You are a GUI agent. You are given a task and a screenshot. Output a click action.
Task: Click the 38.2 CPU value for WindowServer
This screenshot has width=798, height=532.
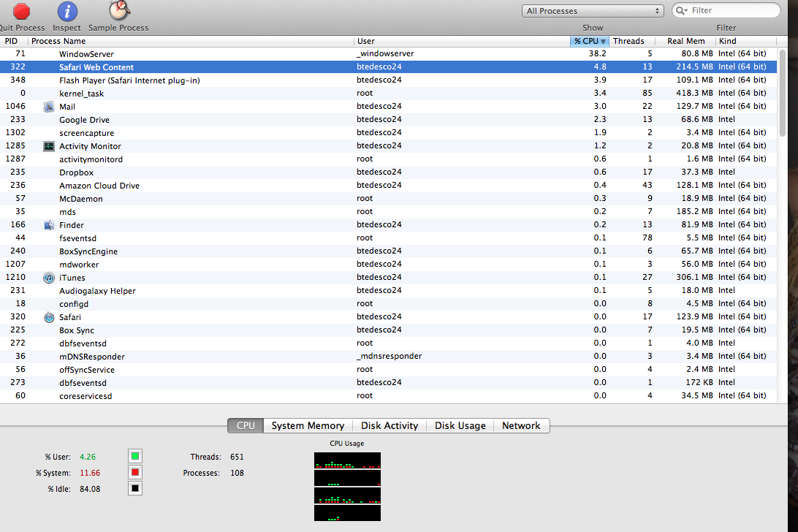point(598,53)
